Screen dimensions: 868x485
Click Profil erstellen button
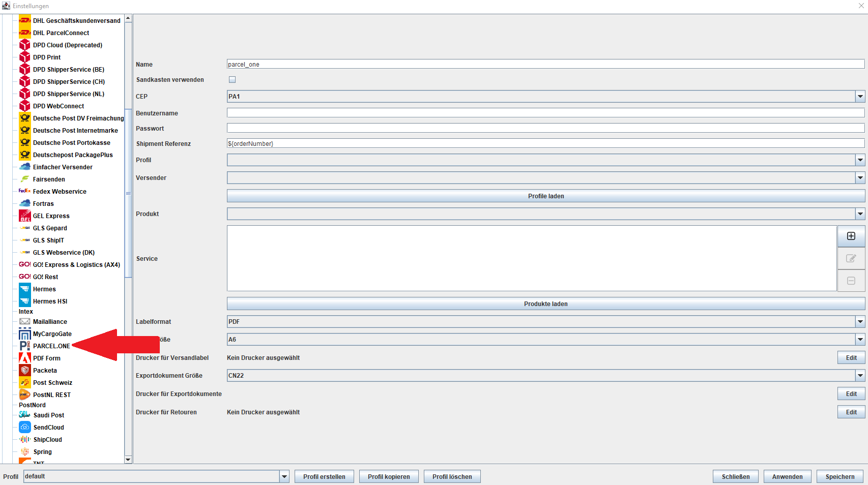tap(324, 476)
